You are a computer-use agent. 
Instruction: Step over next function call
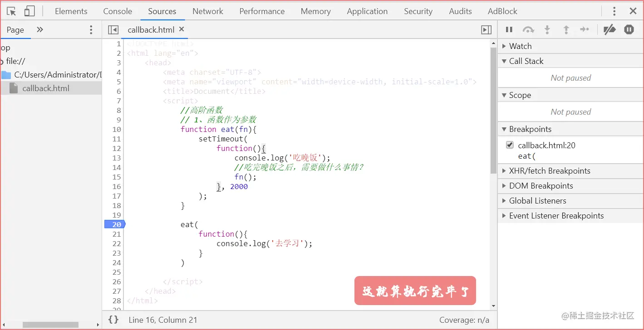528,30
